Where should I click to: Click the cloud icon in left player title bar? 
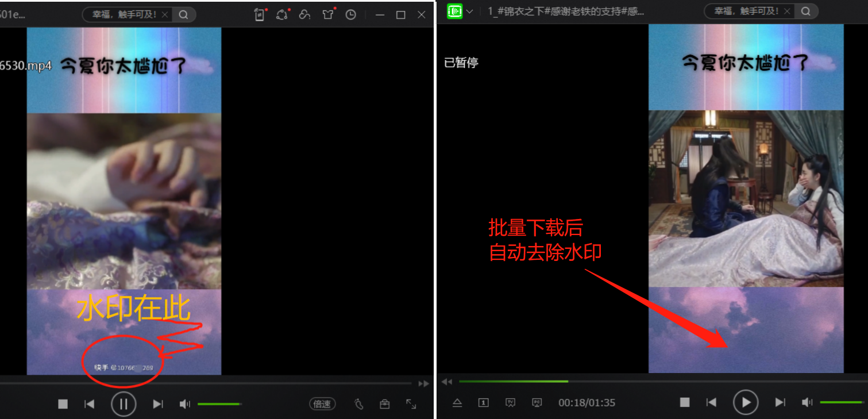click(305, 15)
